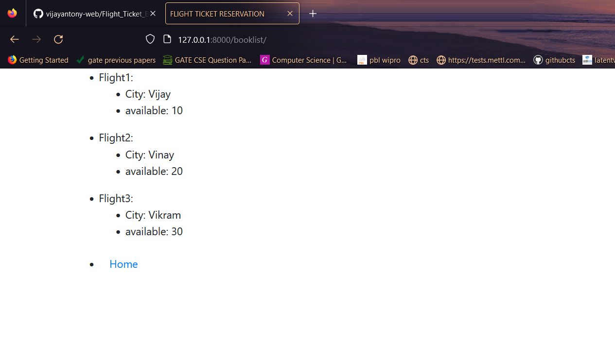
Task: Open the Home link on the page
Action: [123, 264]
